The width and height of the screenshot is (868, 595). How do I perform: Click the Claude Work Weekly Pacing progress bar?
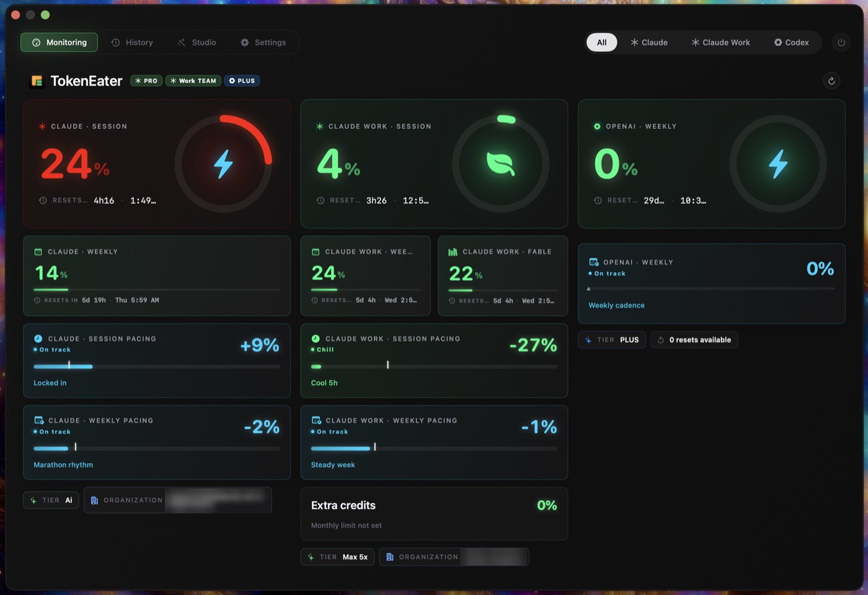[434, 448]
